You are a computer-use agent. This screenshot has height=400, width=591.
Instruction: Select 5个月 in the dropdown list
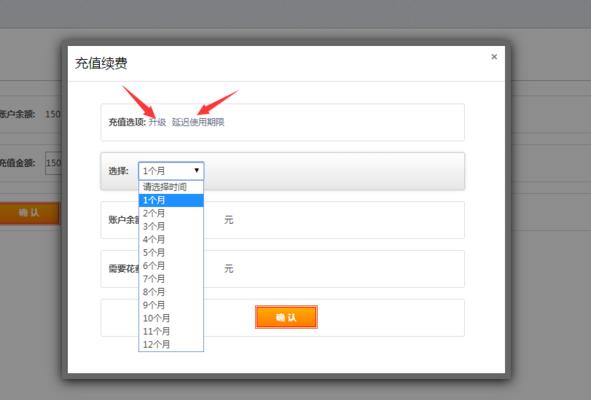point(171,253)
